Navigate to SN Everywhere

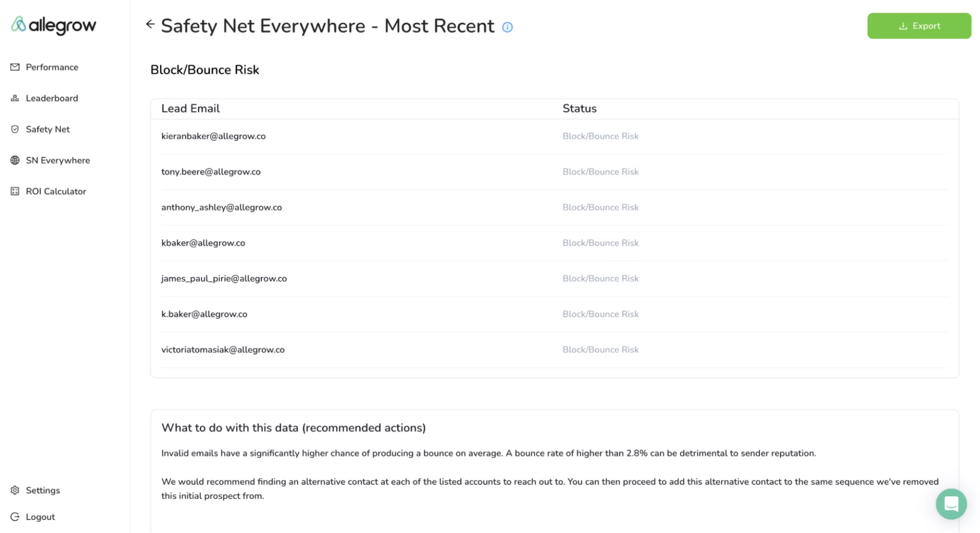click(x=58, y=161)
